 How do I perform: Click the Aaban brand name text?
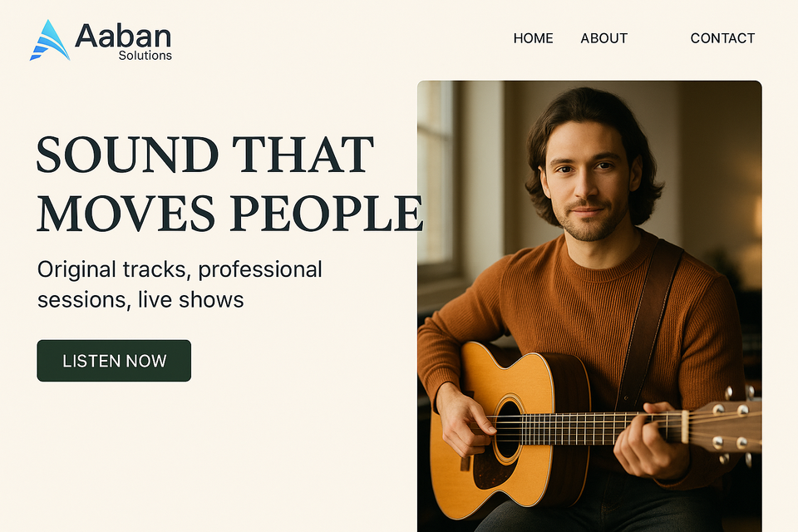[123, 36]
